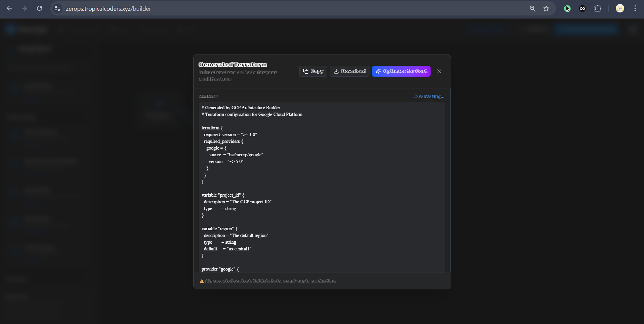Image resolution: width=644 pixels, height=324 pixels.
Task: Click the orange warning triangle icon
Action: coord(202,281)
